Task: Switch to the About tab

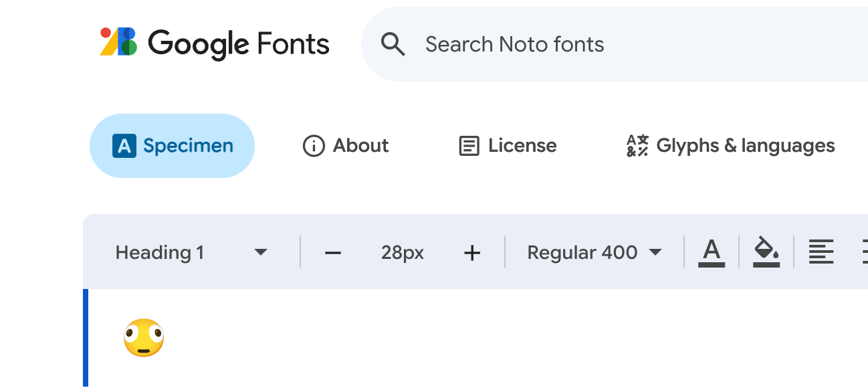Action: 346,146
